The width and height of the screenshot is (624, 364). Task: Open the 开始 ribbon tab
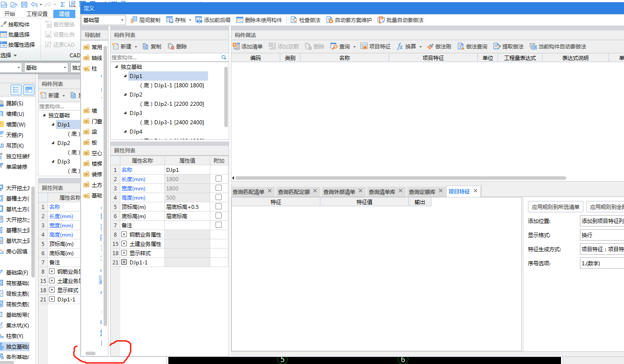click(10, 14)
